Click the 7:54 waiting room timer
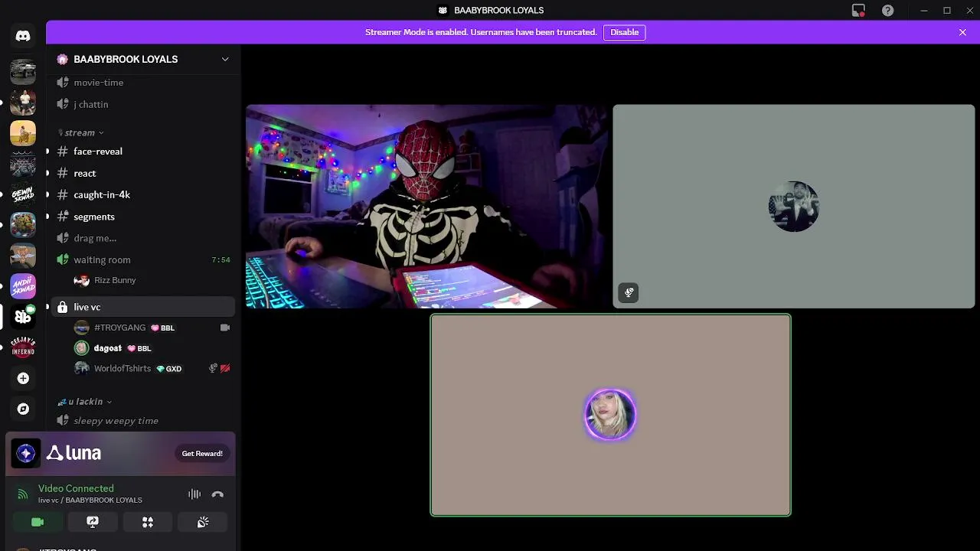The height and width of the screenshot is (551, 980). tap(220, 260)
